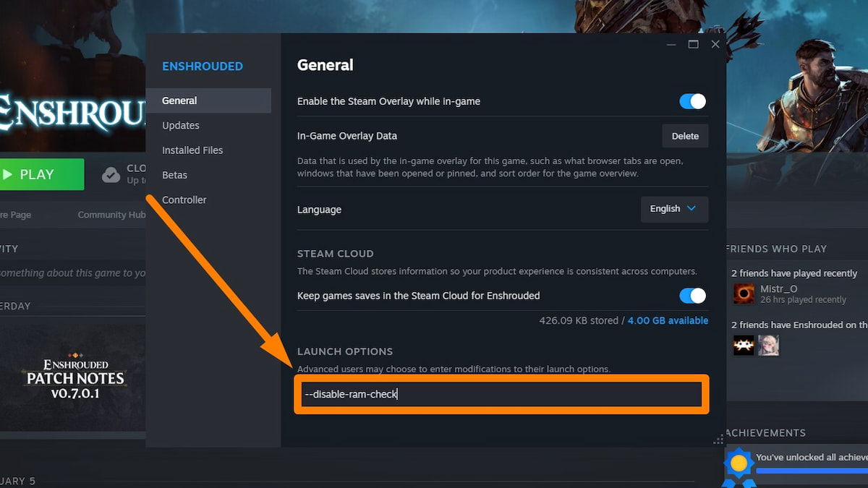Close the Enshrouded properties dialog
The image size is (868, 488).
tap(715, 44)
